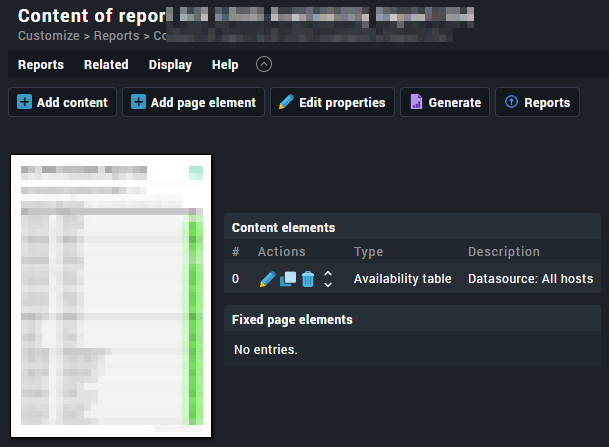Open the Reports menu in menu bar
The width and height of the screenshot is (609, 447).
41,65
